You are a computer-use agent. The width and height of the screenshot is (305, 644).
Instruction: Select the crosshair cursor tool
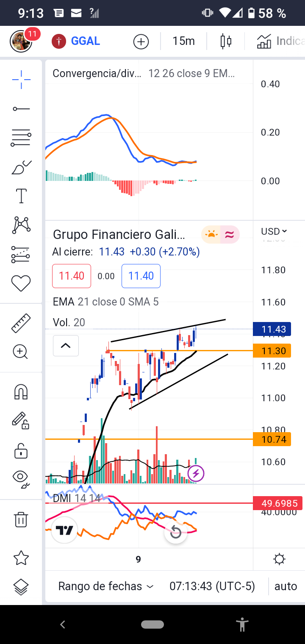point(21,79)
